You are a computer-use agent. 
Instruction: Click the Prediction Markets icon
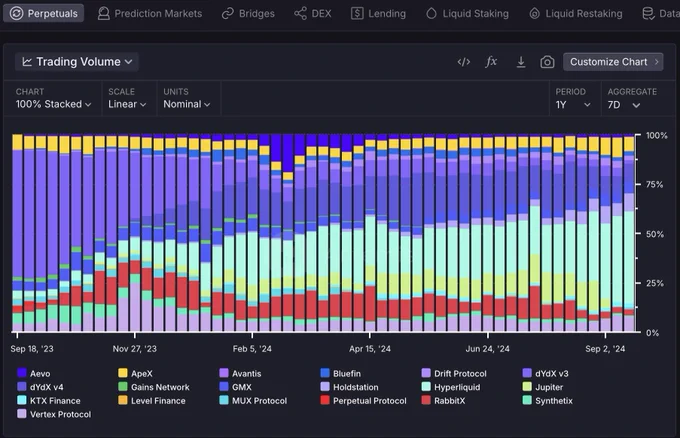point(103,13)
